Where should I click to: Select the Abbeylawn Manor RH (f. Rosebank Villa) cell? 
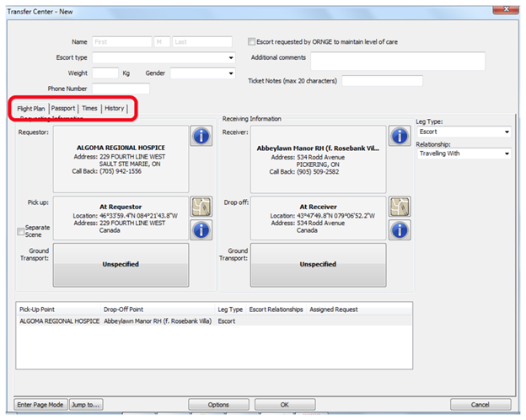pos(158,321)
